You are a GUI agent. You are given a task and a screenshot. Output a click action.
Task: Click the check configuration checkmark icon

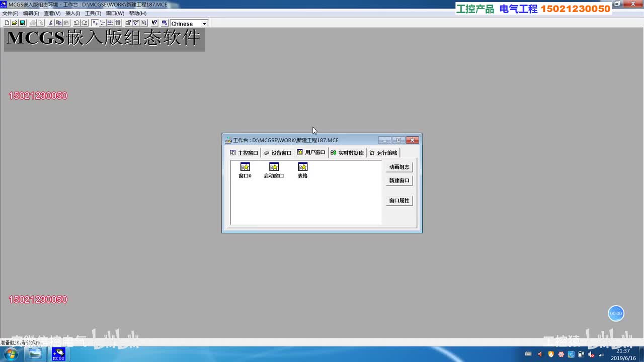coord(136,23)
